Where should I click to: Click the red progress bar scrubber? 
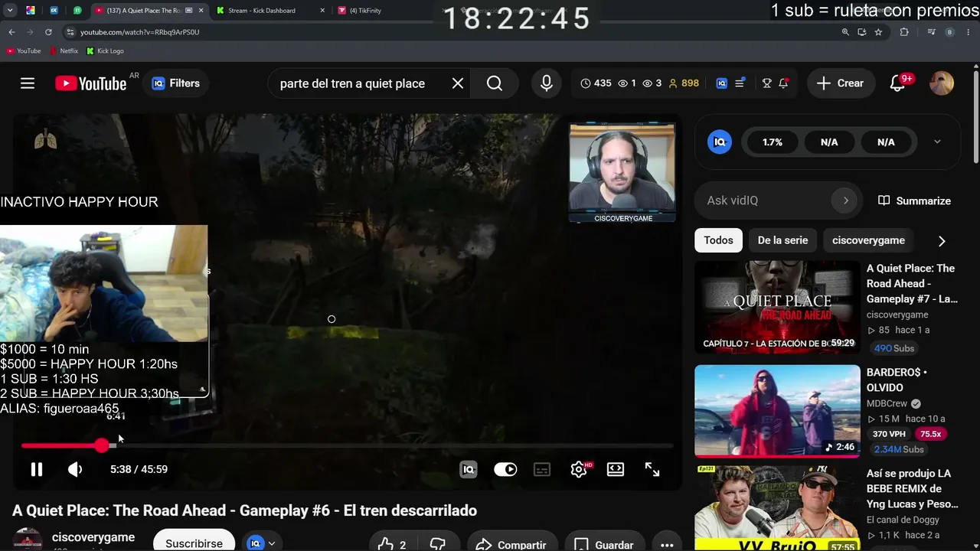[x=102, y=445]
